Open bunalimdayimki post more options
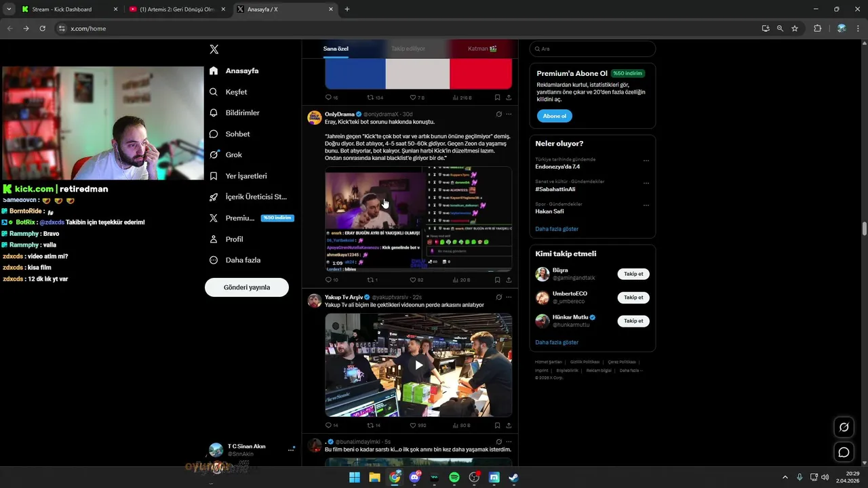This screenshot has width=868, height=488. click(x=509, y=442)
